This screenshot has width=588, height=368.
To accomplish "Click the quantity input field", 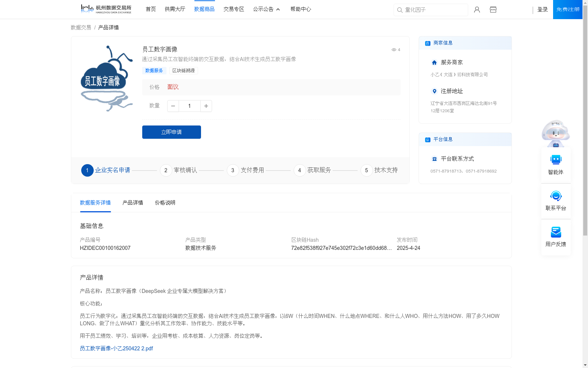I will 190,106.
